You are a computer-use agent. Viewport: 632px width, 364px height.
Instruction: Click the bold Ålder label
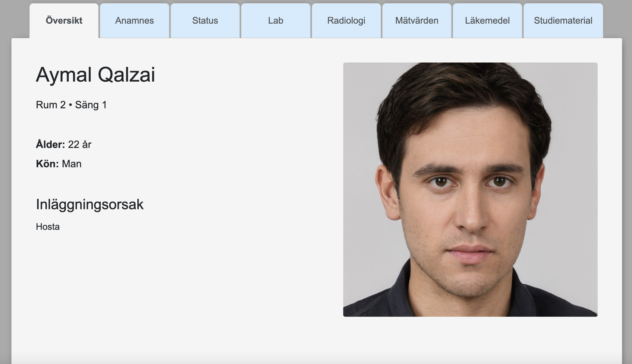(x=50, y=144)
